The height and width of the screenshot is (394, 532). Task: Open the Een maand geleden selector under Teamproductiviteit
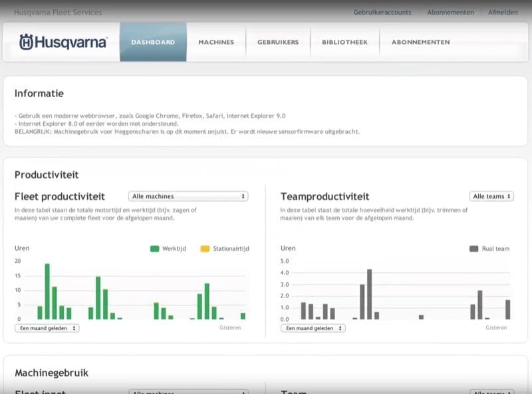(x=312, y=328)
